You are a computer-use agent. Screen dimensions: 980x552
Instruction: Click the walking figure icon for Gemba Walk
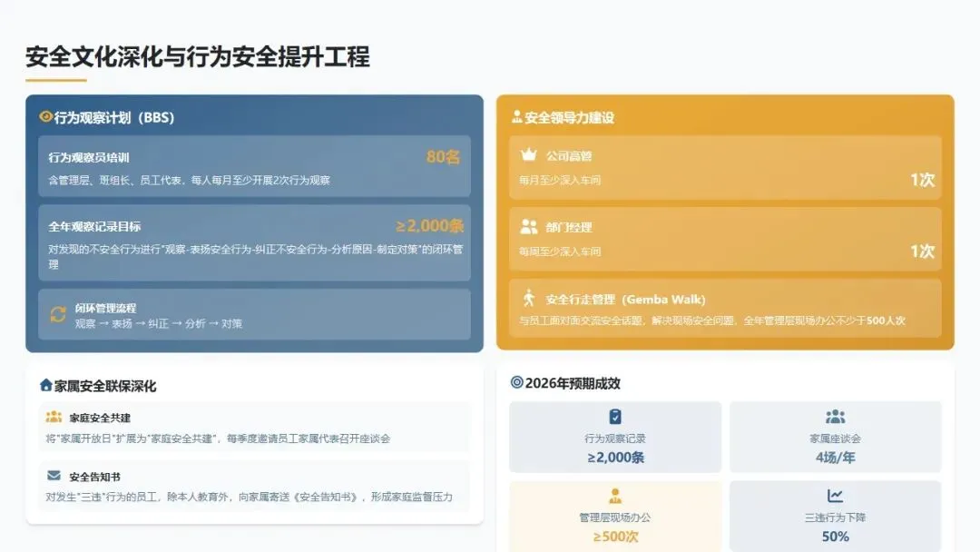click(x=529, y=298)
